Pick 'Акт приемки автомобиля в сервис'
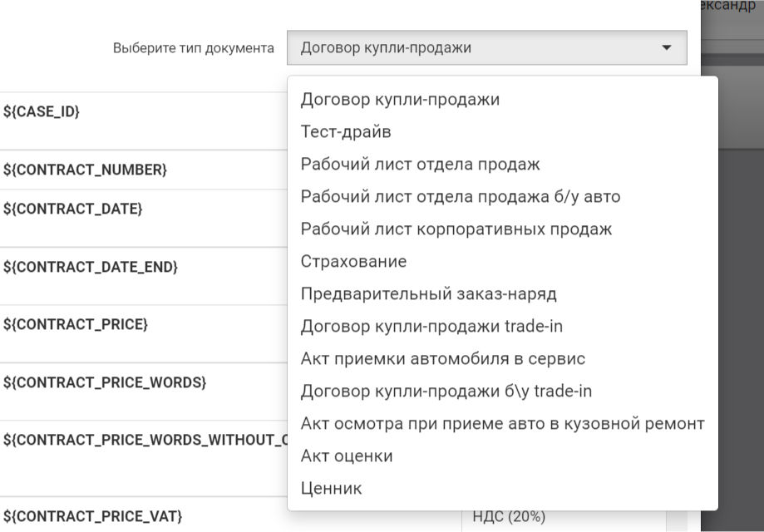This screenshot has height=532, width=764. click(x=442, y=359)
